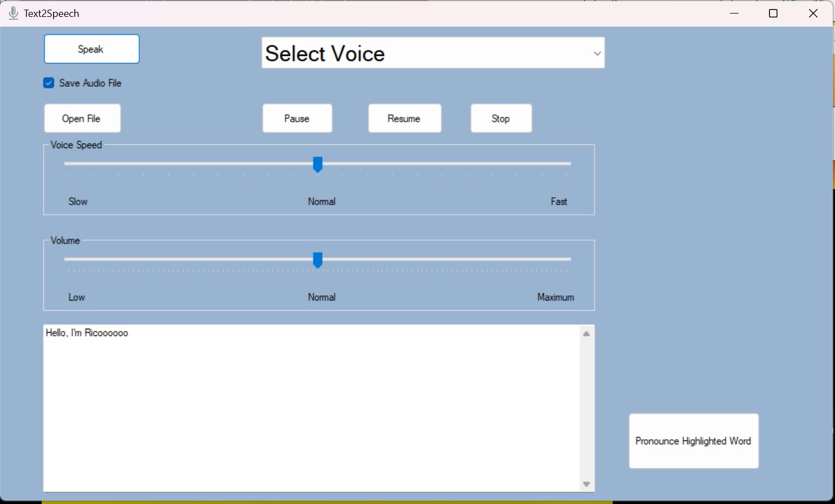Maximize the Text2Speech window
The height and width of the screenshot is (504, 835).
pyautogui.click(x=774, y=14)
